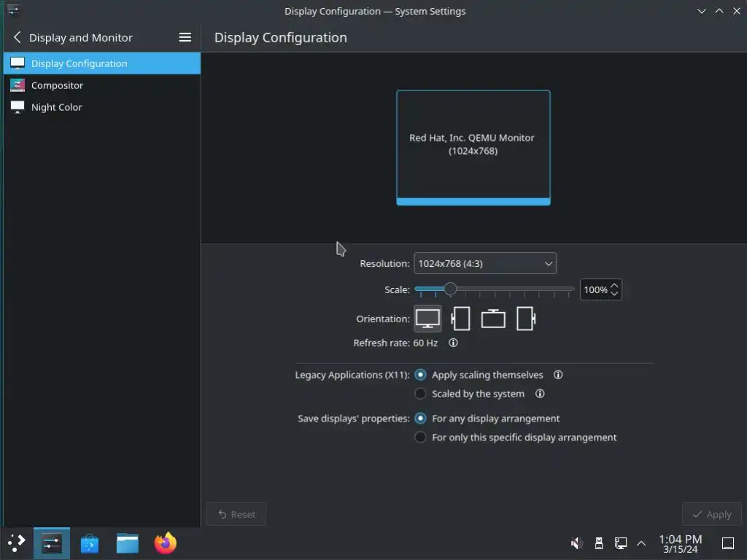
Task: Maximize the System Settings window
Action: coord(719,11)
